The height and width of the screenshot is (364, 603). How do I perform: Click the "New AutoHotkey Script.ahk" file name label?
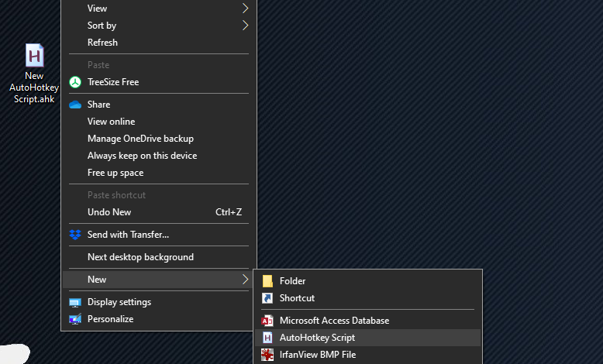[x=34, y=88]
